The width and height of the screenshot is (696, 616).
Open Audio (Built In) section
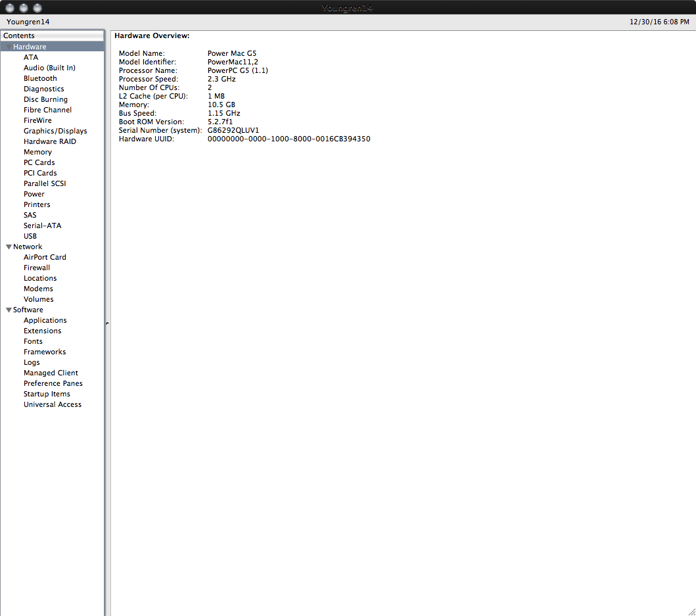(49, 68)
